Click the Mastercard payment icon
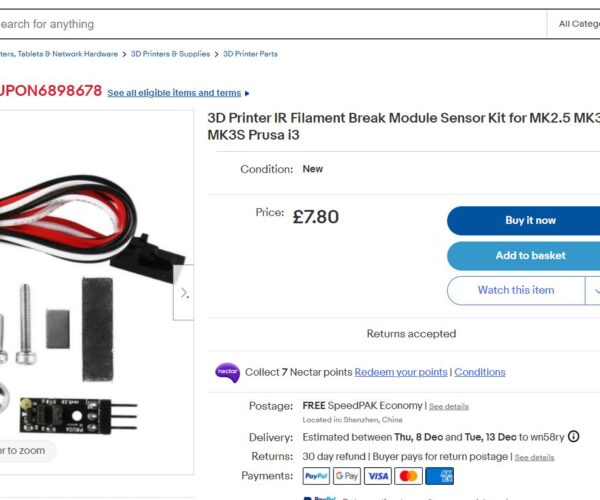 [408, 476]
